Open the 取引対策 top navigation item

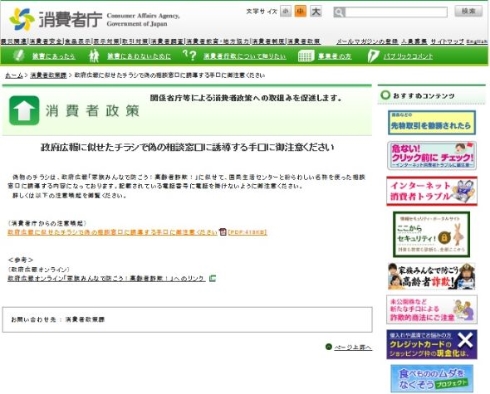(x=135, y=41)
